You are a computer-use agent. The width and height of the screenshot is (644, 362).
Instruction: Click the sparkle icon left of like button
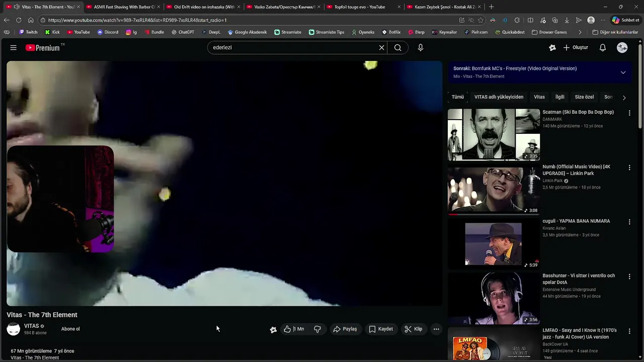coord(273,329)
